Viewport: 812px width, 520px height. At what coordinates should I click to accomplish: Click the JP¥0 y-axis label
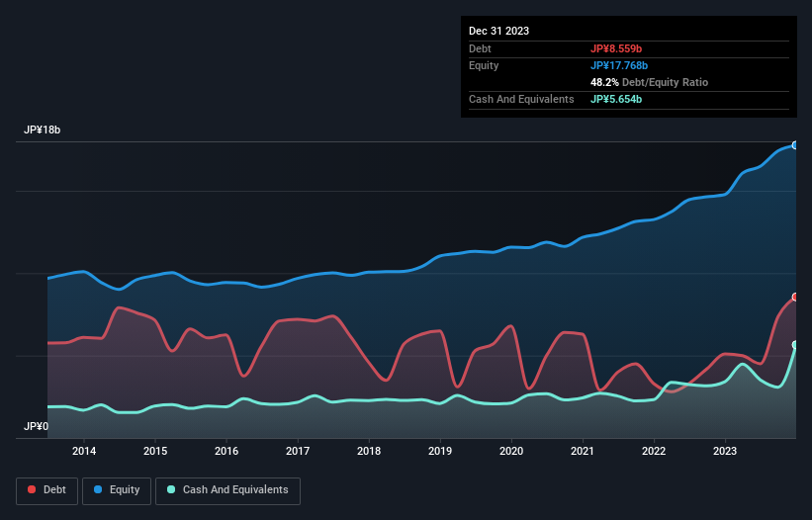tap(36, 426)
